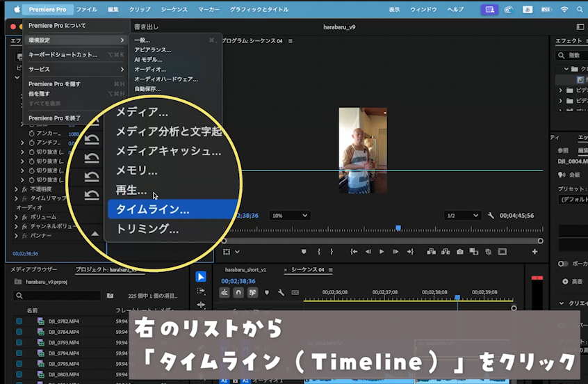
Task: Toggle Linked Selection in timeline
Action: tap(252, 292)
